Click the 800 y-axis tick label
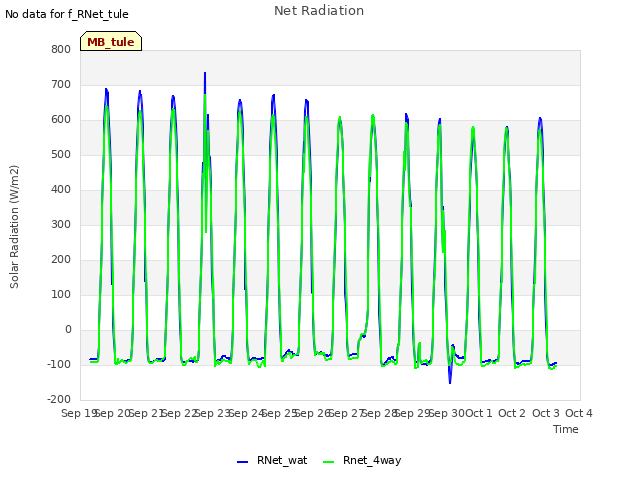Image resolution: width=640 pixels, height=480 pixels. click(61, 49)
